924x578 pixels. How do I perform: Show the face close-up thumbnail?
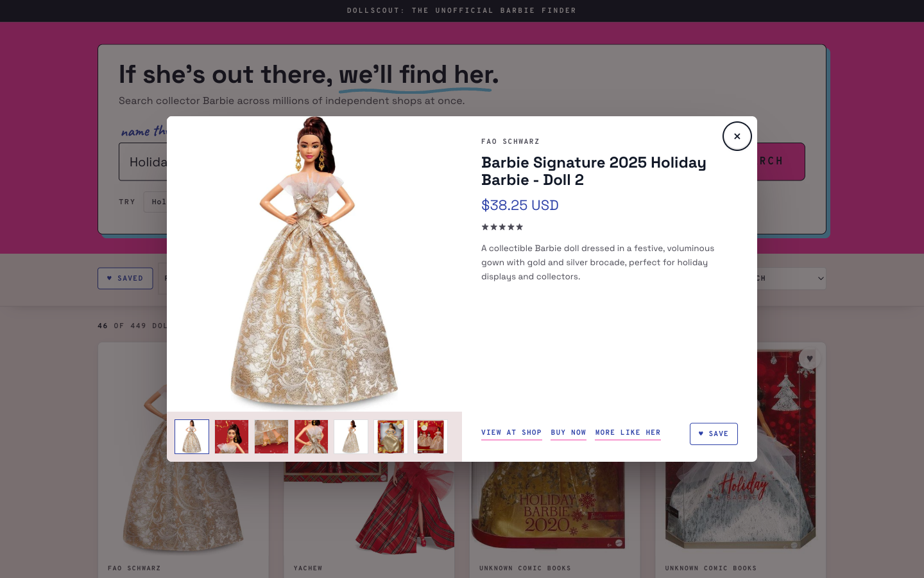pyautogui.click(x=232, y=437)
